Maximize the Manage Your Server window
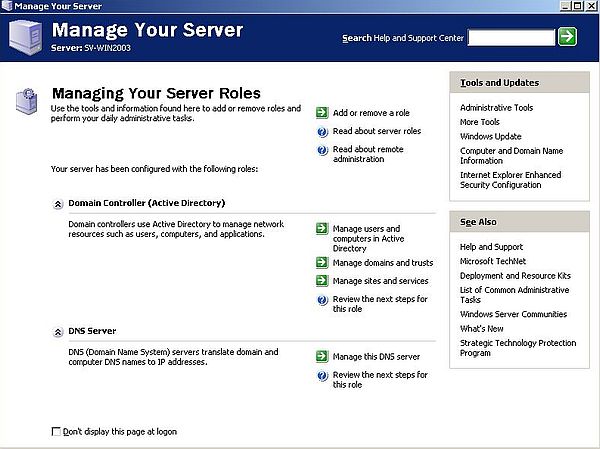600x449 pixels. coord(578,6)
